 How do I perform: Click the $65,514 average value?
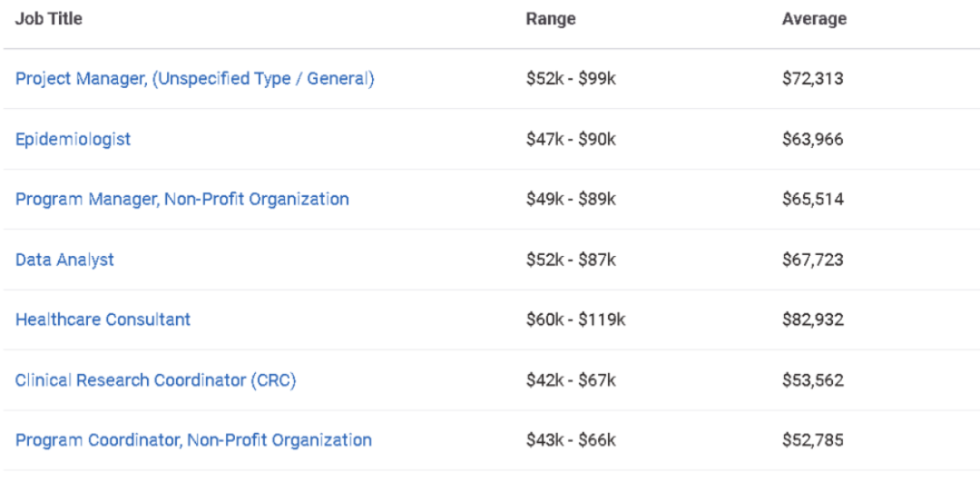tap(812, 199)
